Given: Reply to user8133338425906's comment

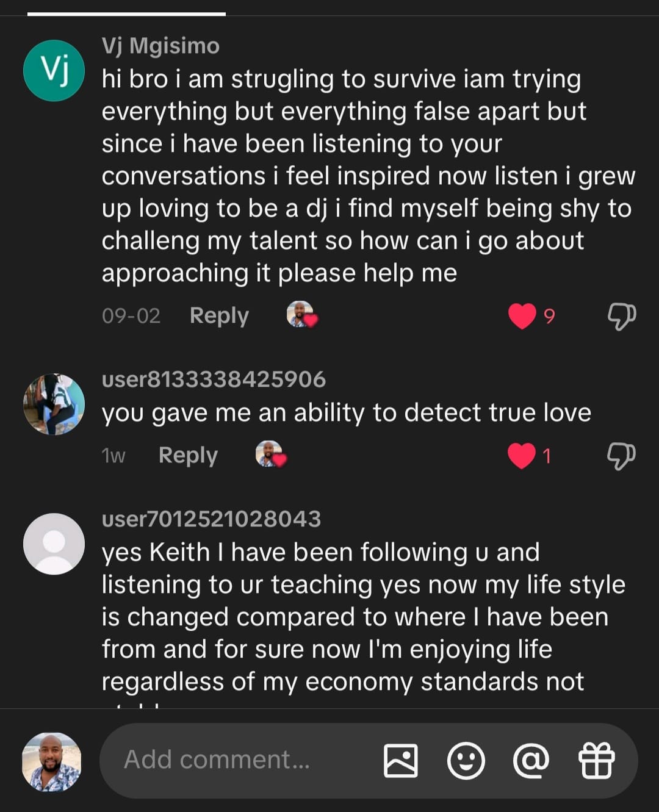Looking at the screenshot, I should click(x=188, y=455).
